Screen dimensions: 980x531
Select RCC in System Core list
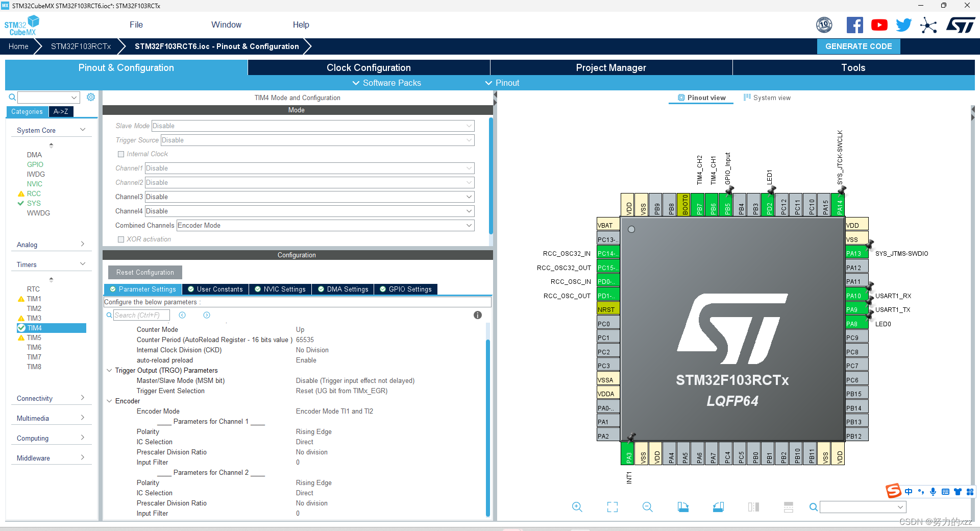coord(34,194)
